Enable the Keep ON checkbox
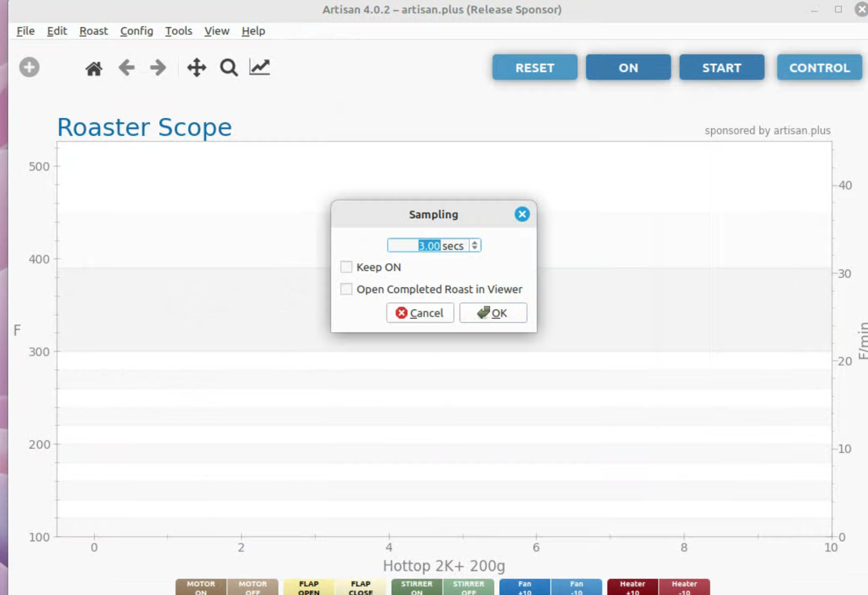The width and height of the screenshot is (868, 595). 346,267
